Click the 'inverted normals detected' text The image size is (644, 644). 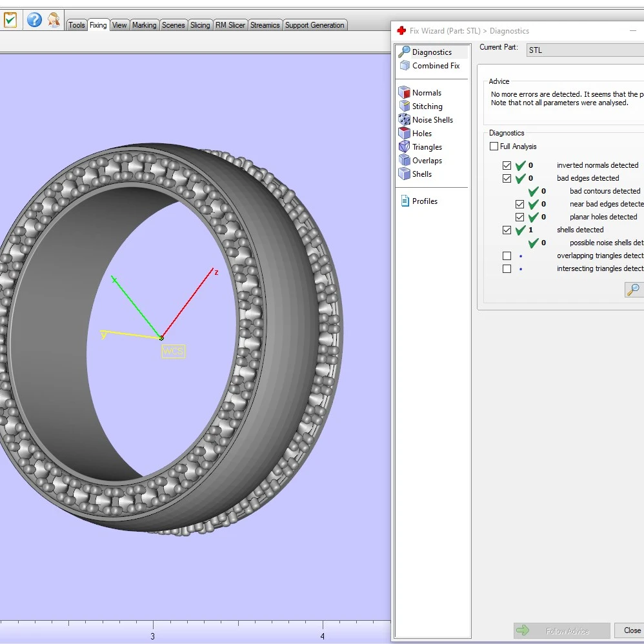[x=598, y=165]
